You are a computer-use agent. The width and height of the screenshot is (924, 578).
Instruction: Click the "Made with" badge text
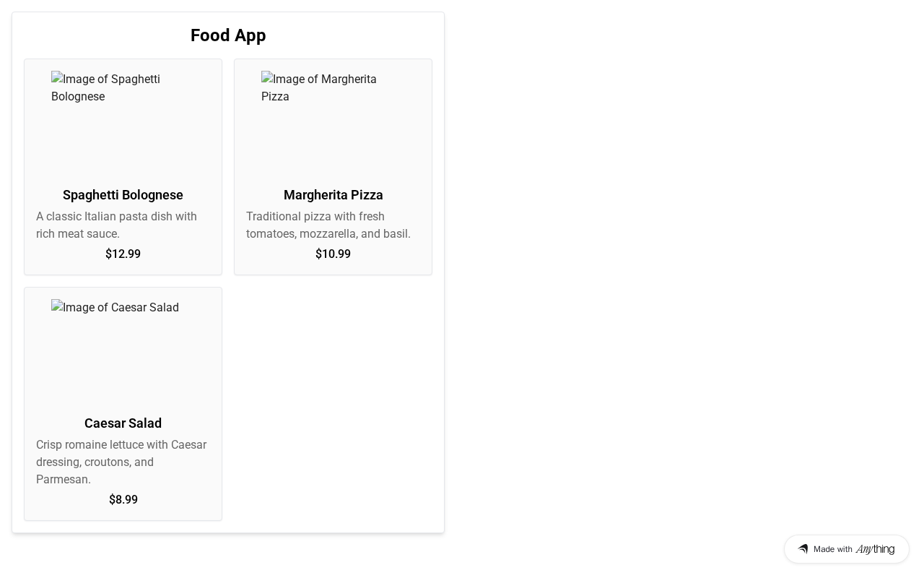point(833,549)
